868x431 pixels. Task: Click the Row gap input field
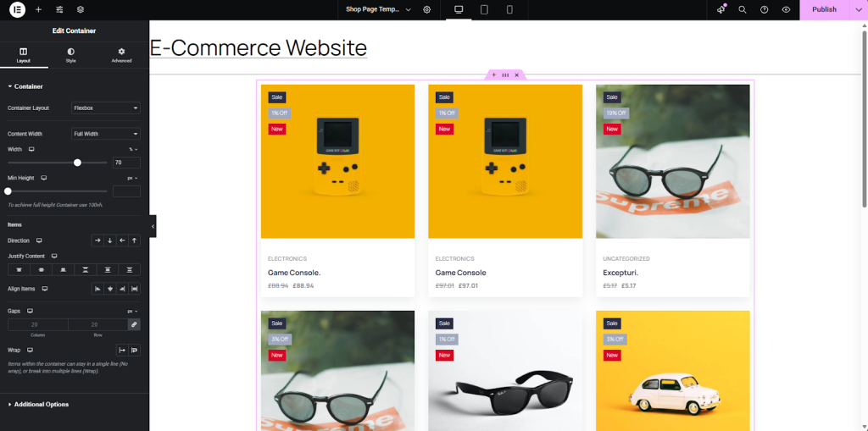click(x=98, y=325)
